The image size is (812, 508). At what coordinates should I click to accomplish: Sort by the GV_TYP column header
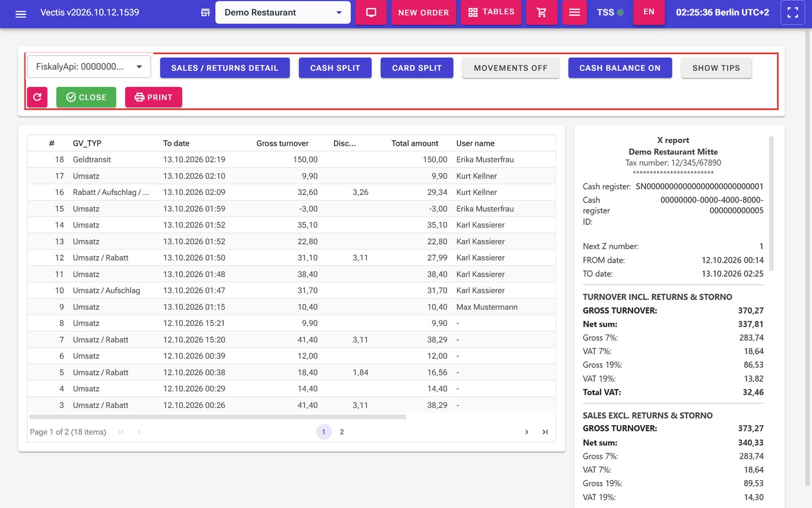(87, 143)
